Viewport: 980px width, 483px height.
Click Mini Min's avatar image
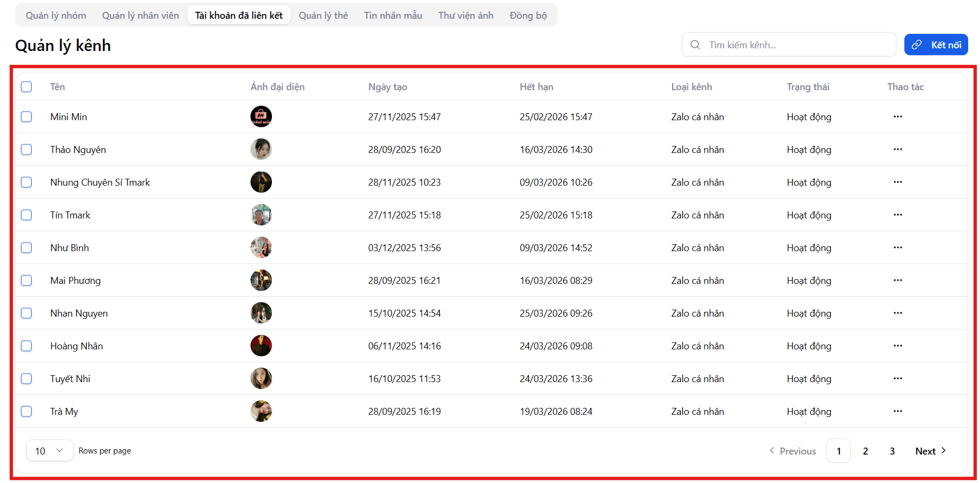click(x=261, y=116)
